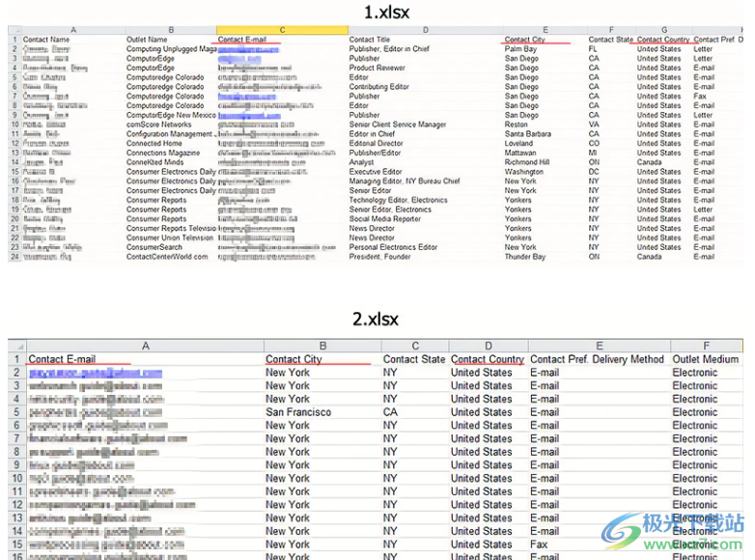Select row 5 header in 2.xlsx
Screen dimensions: 755x560
coord(16,412)
